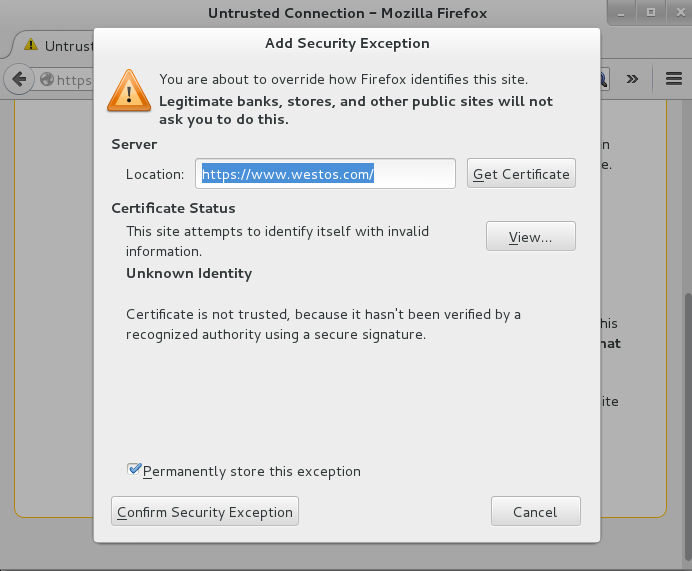
Task: Maximize the Firefox window
Action: coord(651,13)
